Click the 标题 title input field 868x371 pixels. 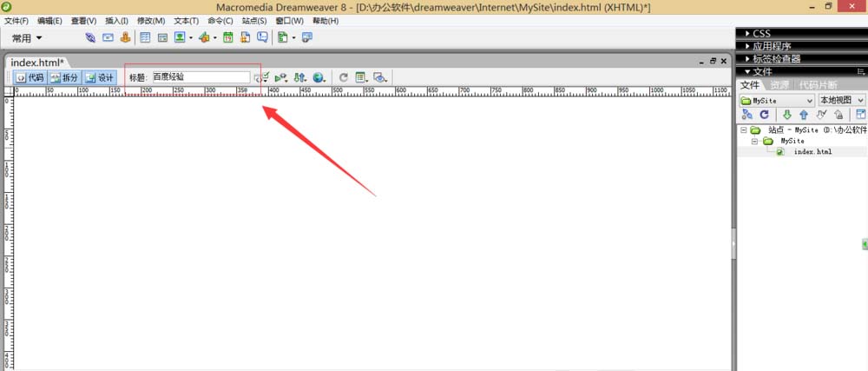pos(201,77)
